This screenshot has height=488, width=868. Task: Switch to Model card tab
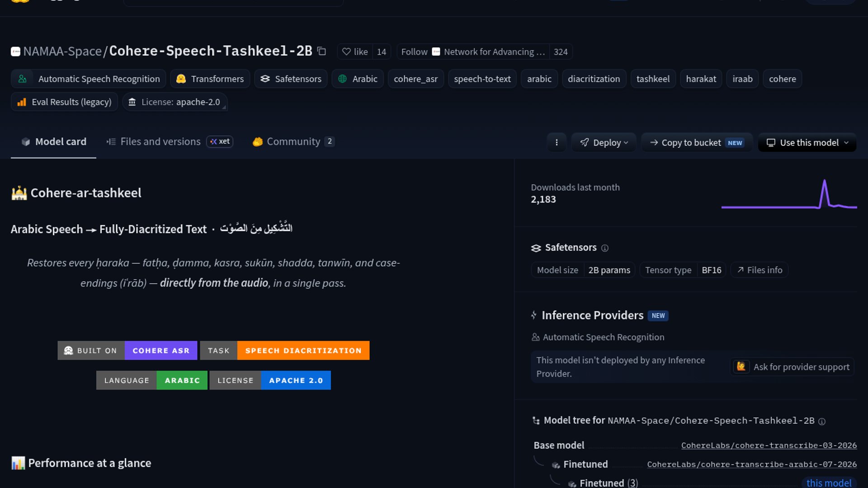tap(53, 142)
